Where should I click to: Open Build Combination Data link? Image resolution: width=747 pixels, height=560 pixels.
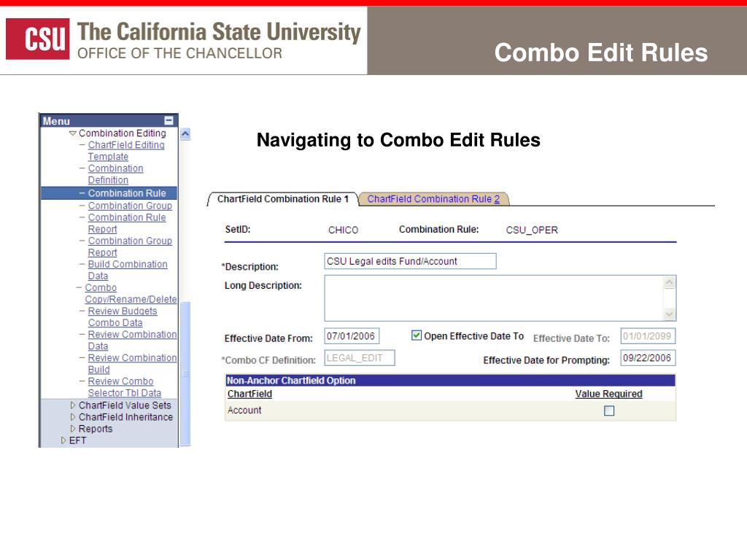pos(128,270)
